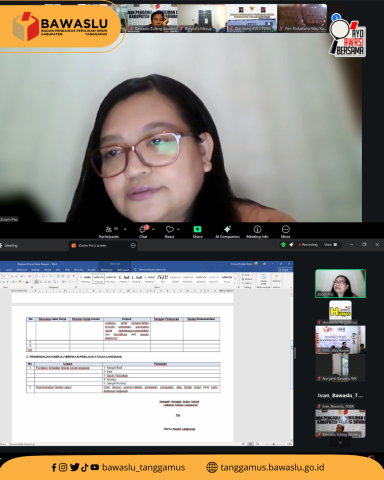The width and height of the screenshot is (384, 480).
Task: Expand the arrow beside Participants
Action: tap(125, 229)
